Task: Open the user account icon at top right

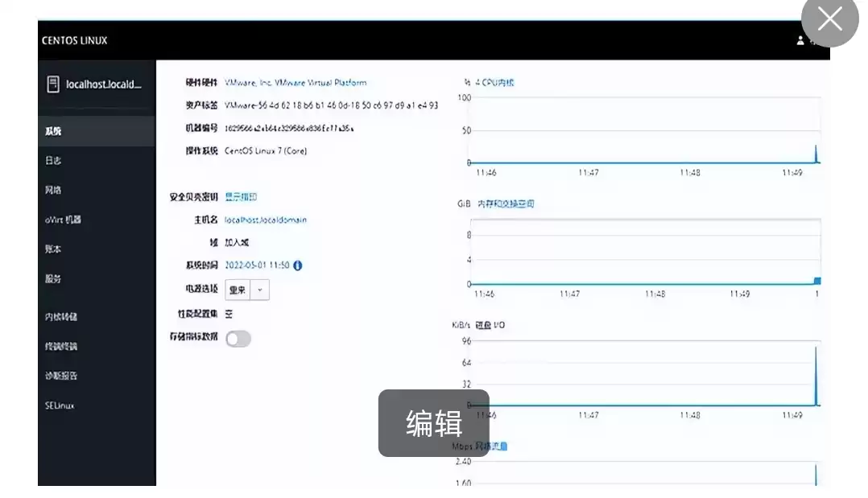Action: coord(800,39)
